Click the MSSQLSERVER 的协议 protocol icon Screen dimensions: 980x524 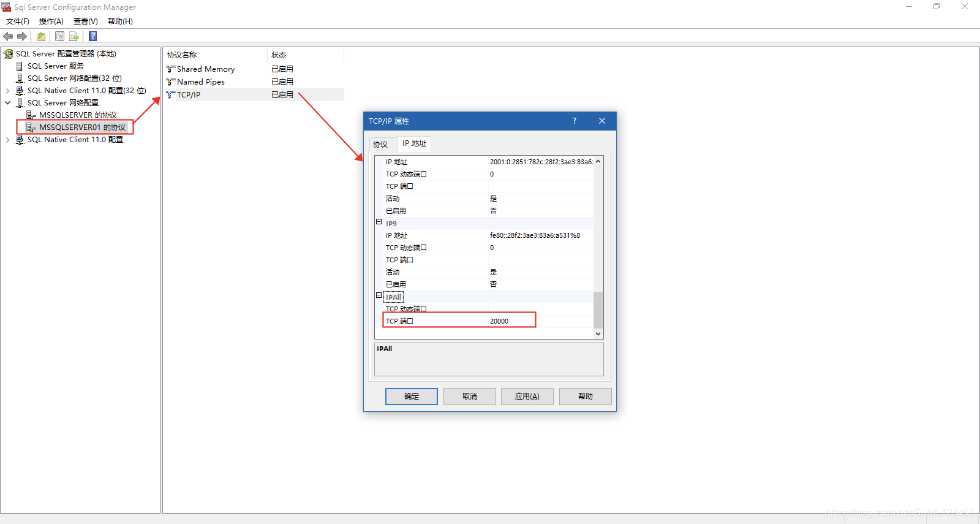31,115
